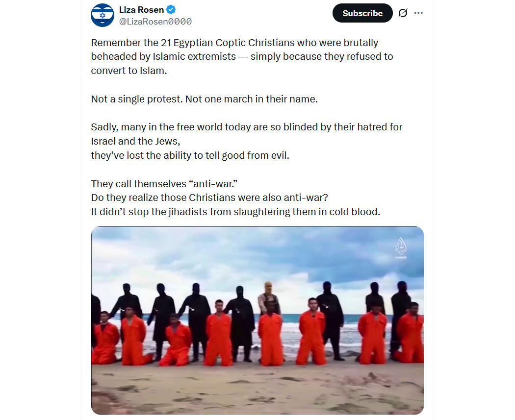Click the @LizaRosen0000 handle

pos(155,22)
